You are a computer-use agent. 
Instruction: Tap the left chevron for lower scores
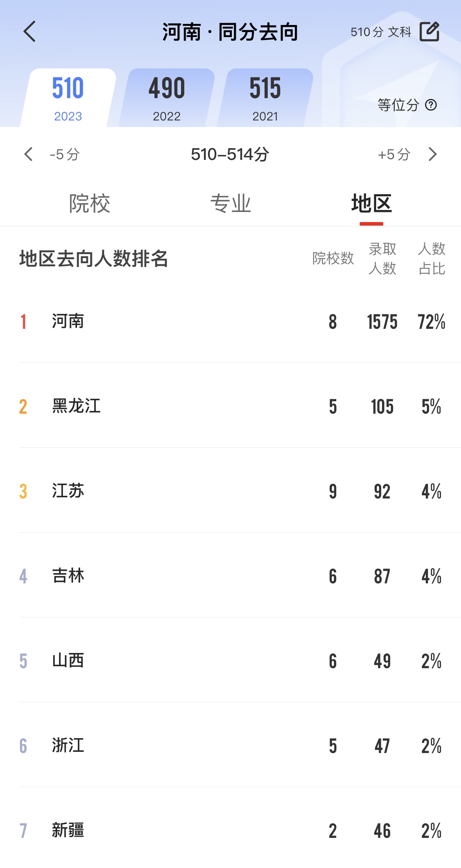click(x=28, y=154)
